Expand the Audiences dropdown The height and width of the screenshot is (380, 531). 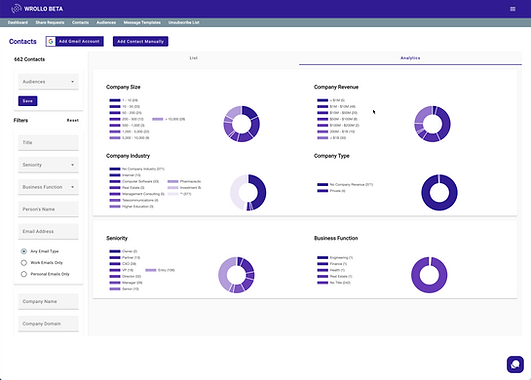click(x=48, y=82)
